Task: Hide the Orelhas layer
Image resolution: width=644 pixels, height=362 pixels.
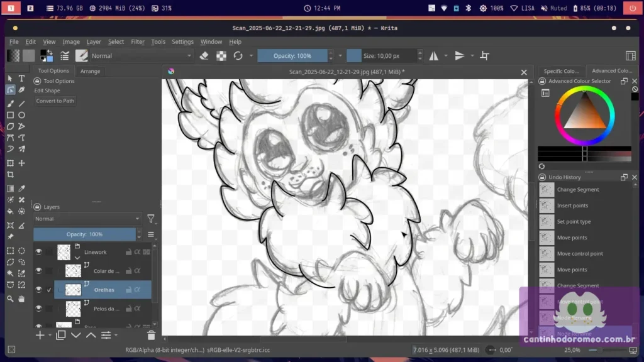Action: (x=38, y=290)
